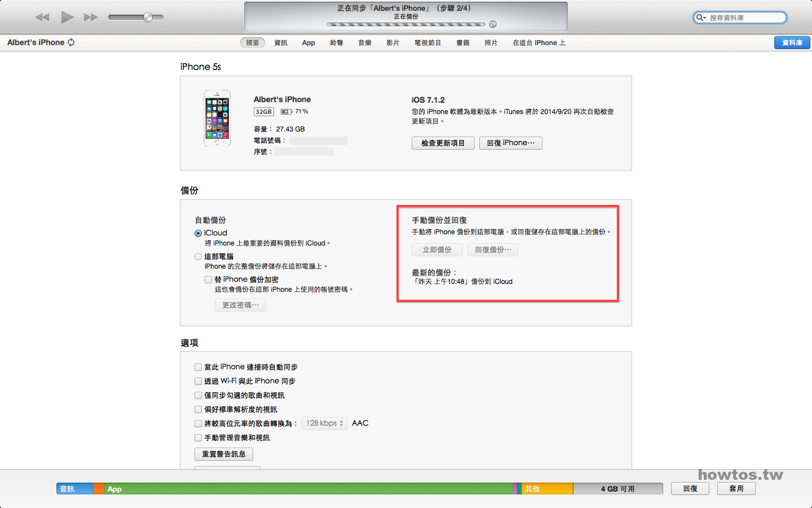The height and width of the screenshot is (508, 812).
Task: Toggle 透過 Wi-Fi 與此 iPhone 同步
Action: coord(198,382)
